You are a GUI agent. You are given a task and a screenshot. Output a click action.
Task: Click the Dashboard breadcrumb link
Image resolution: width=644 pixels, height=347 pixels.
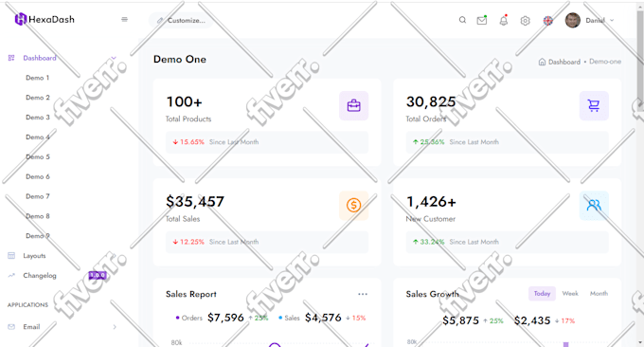point(564,62)
